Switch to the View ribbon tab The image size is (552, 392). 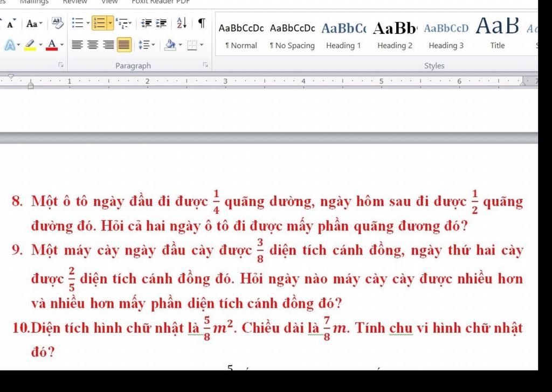[109, 2]
